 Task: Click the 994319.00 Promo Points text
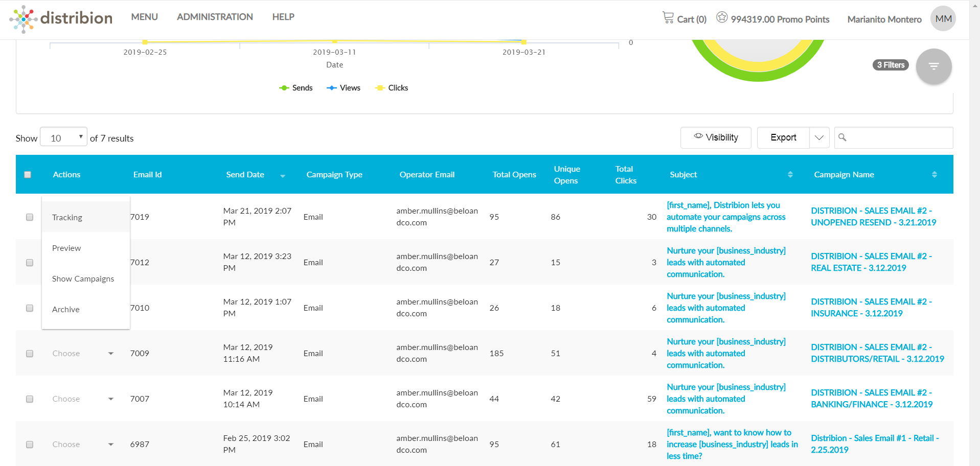pos(780,19)
